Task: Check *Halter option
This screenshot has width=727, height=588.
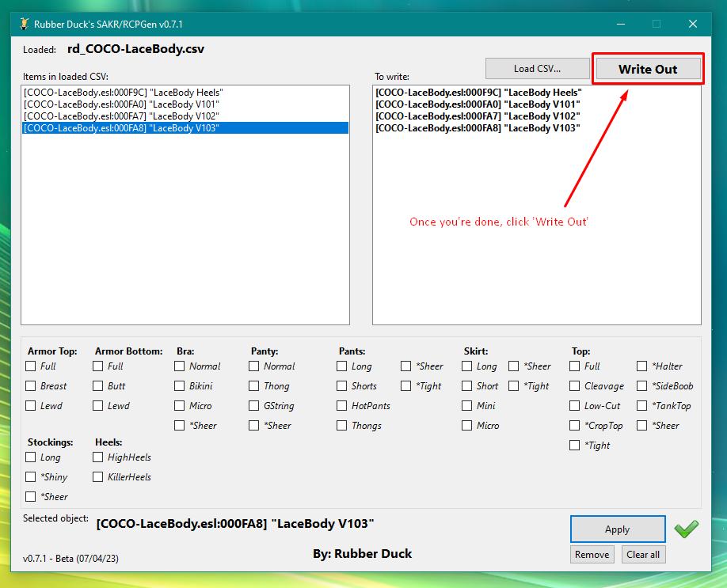Action: tap(642, 366)
